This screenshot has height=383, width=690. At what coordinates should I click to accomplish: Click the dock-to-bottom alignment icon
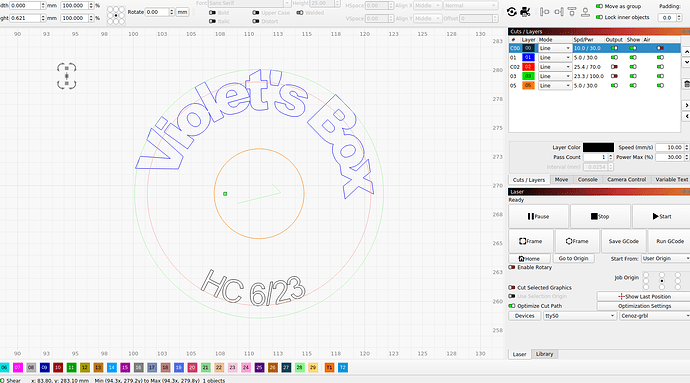coord(585,12)
